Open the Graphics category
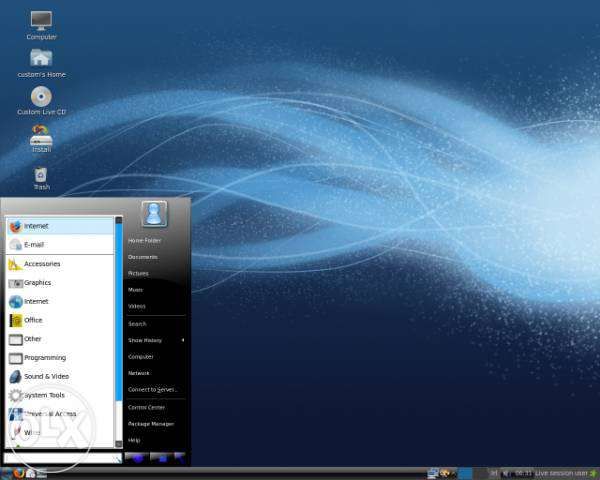Image resolution: width=600 pixels, height=480 pixels. pos(60,282)
